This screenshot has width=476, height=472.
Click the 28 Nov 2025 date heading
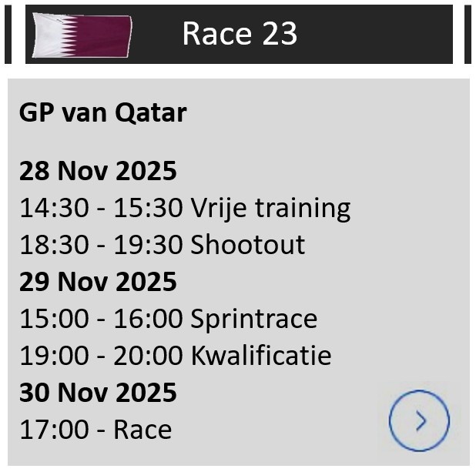tap(98, 170)
